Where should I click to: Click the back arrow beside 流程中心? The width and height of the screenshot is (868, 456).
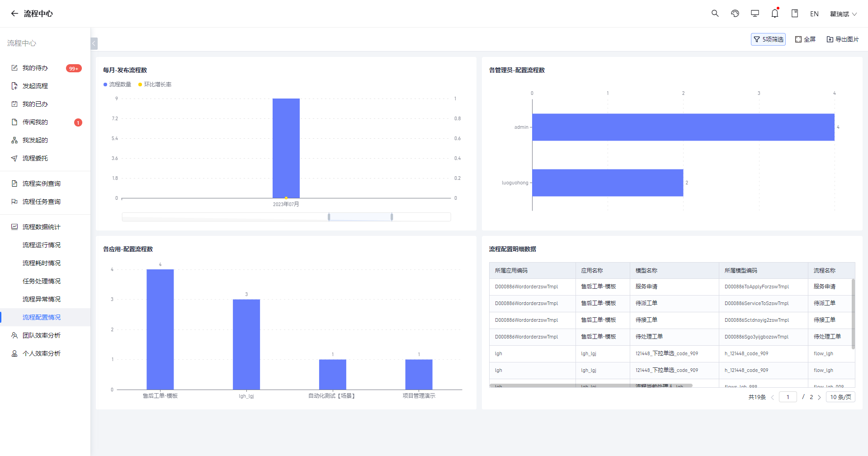[x=14, y=14]
